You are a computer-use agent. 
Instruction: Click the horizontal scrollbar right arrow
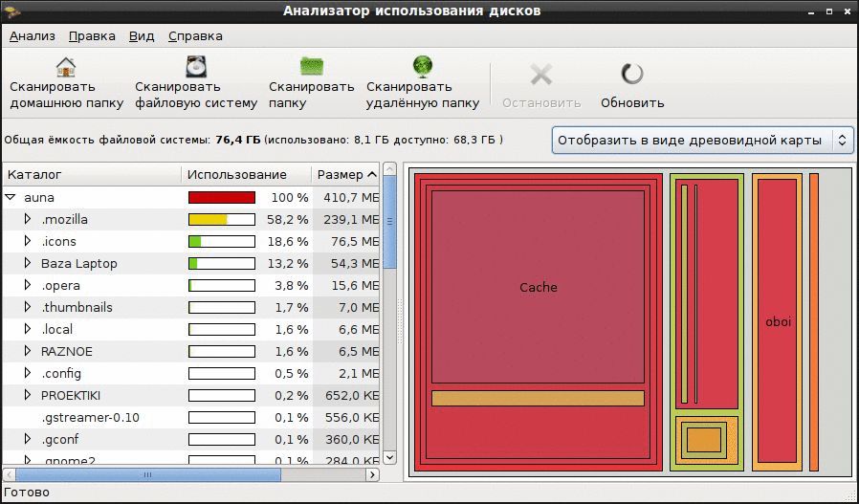372,475
